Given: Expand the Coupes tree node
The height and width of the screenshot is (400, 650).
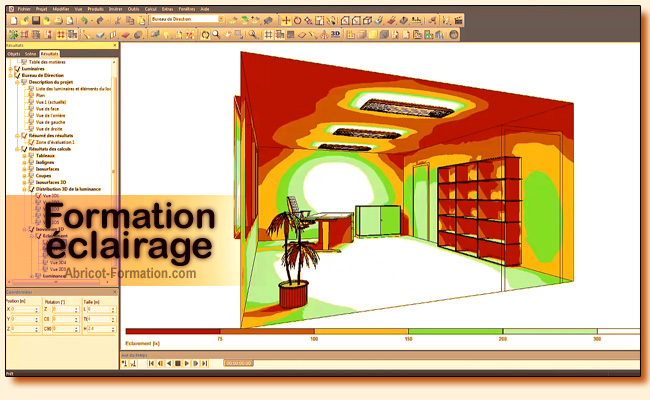Looking at the screenshot, I should point(24,176).
